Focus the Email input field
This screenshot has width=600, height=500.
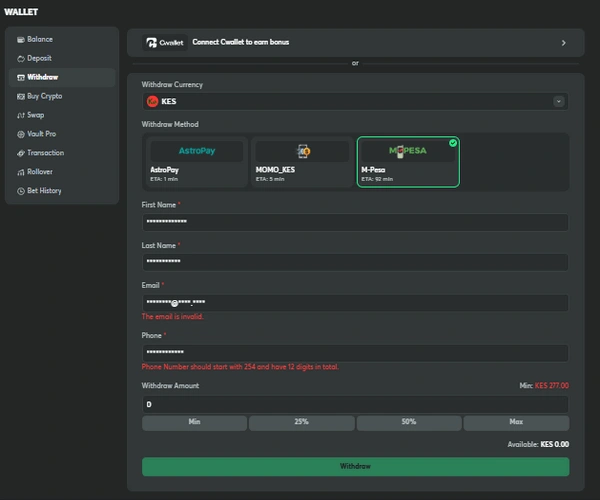(x=355, y=303)
